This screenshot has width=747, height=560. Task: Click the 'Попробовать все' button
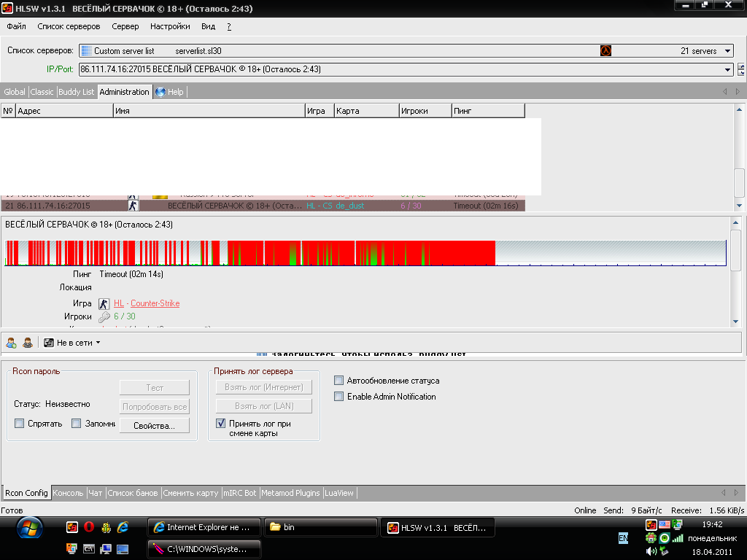point(155,406)
